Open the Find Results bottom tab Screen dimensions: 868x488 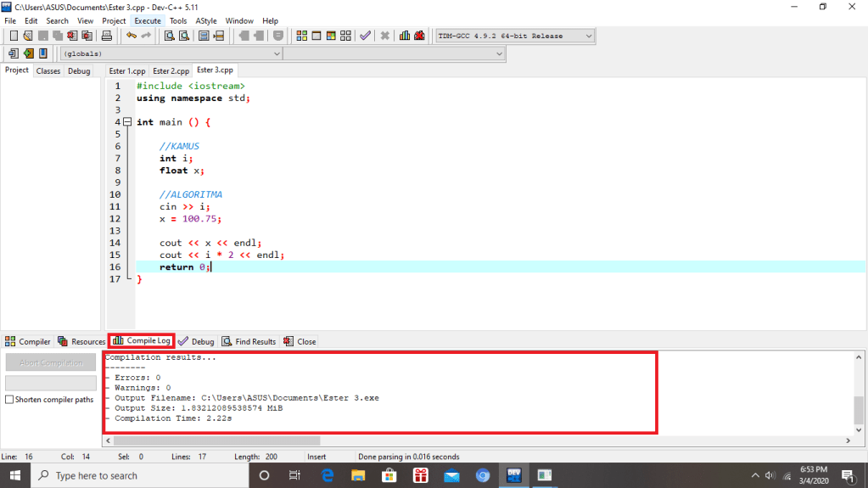click(x=249, y=341)
